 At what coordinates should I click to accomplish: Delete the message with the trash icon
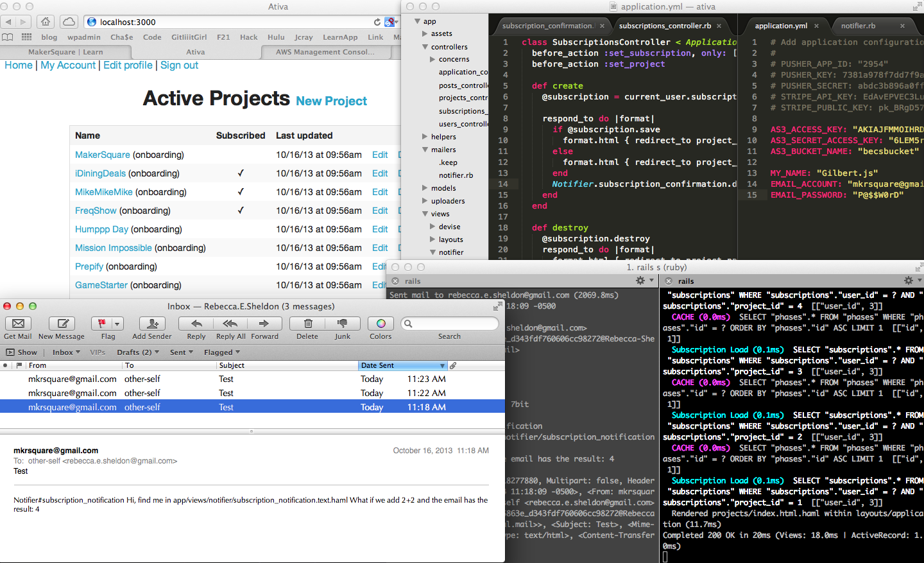click(307, 324)
